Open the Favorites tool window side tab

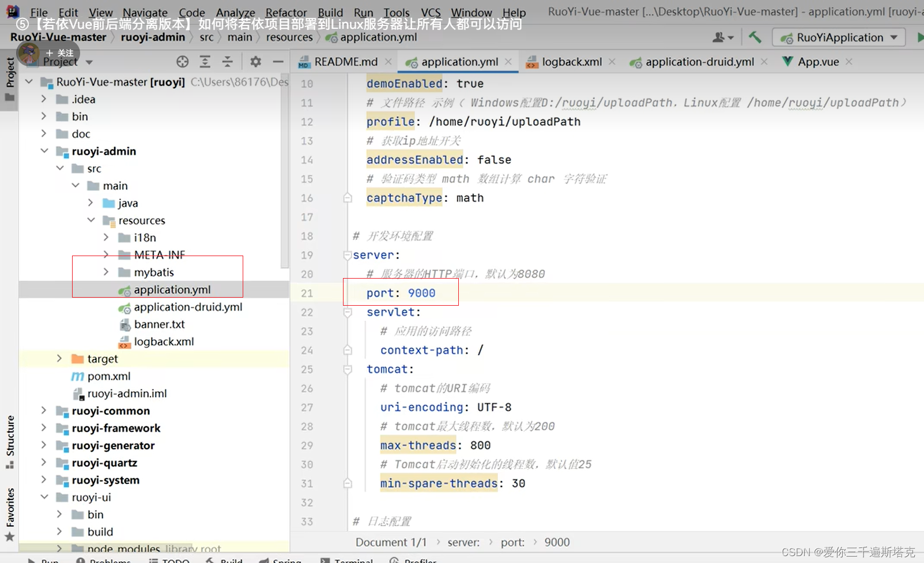coord(10,515)
